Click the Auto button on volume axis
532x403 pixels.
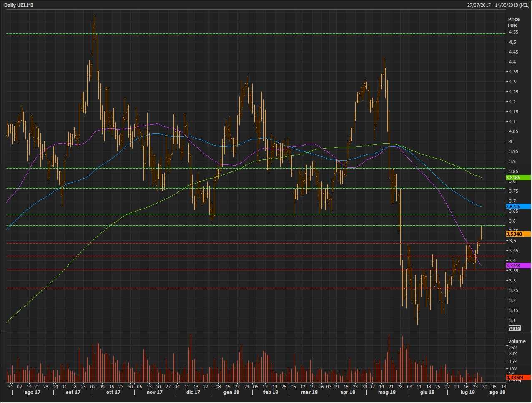point(514,380)
